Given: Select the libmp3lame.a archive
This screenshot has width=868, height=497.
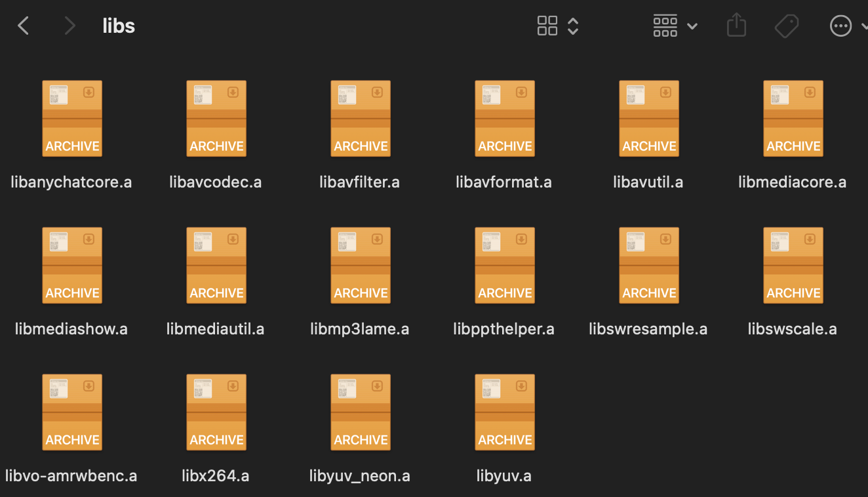Looking at the screenshot, I should [361, 266].
